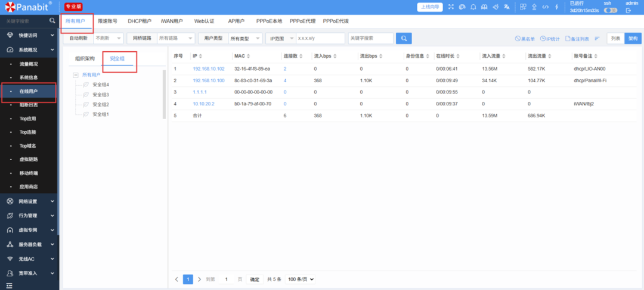644x290 pixels.
Task: Click the lightning bolt icon
Action: click(x=557, y=7)
